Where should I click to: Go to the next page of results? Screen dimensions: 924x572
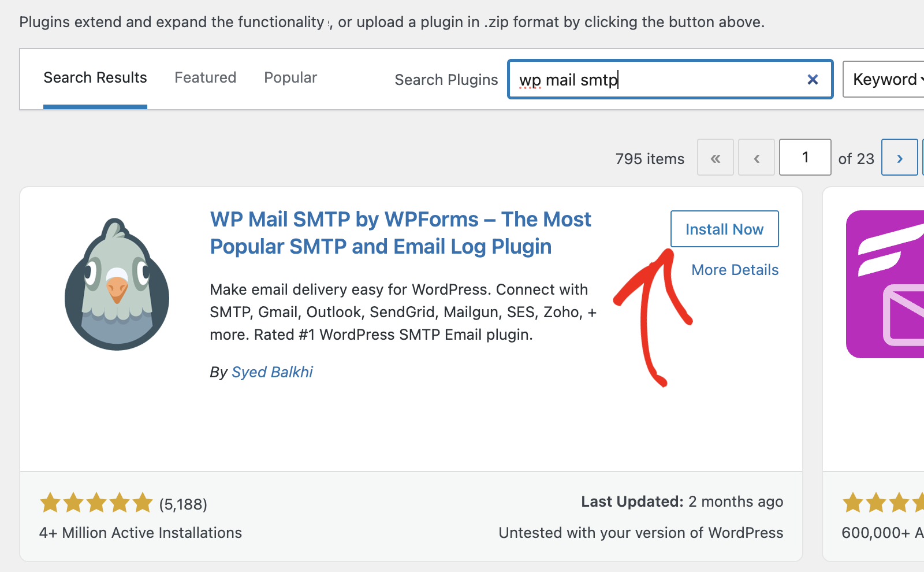click(x=899, y=157)
